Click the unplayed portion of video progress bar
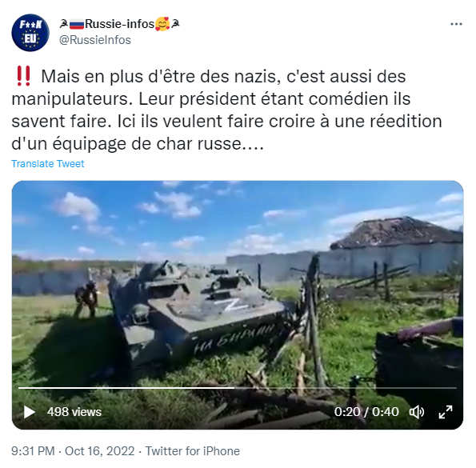The width and height of the screenshot is (476, 468). 346,388
